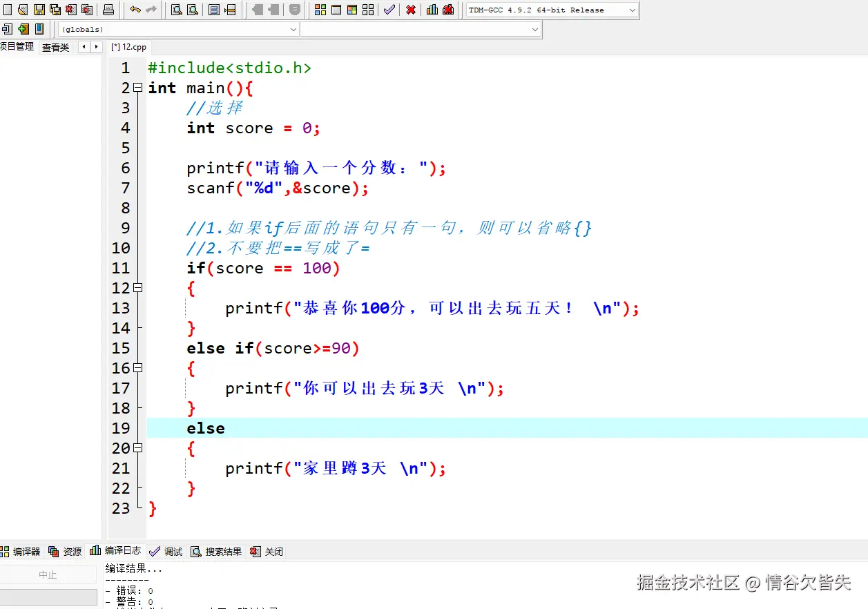This screenshot has height=609, width=868.
Task: Click the 关闭 bottom panel tab
Action: 267,551
